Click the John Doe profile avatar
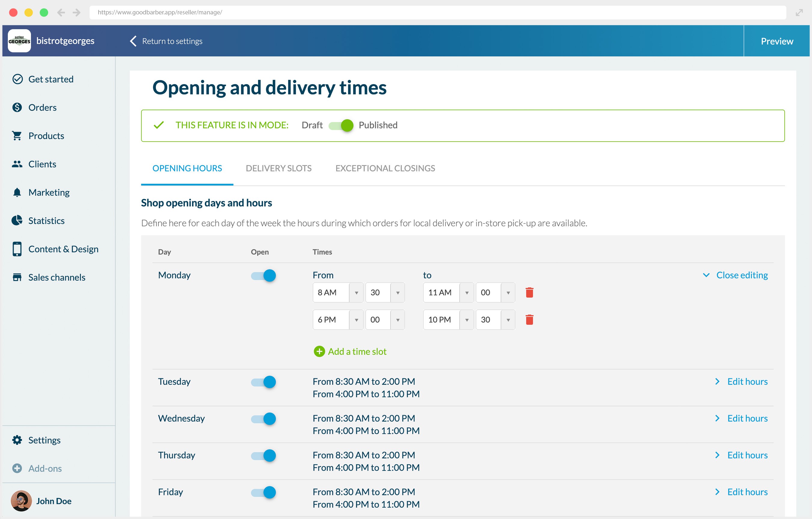Image resolution: width=812 pixels, height=519 pixels. pos(21,501)
